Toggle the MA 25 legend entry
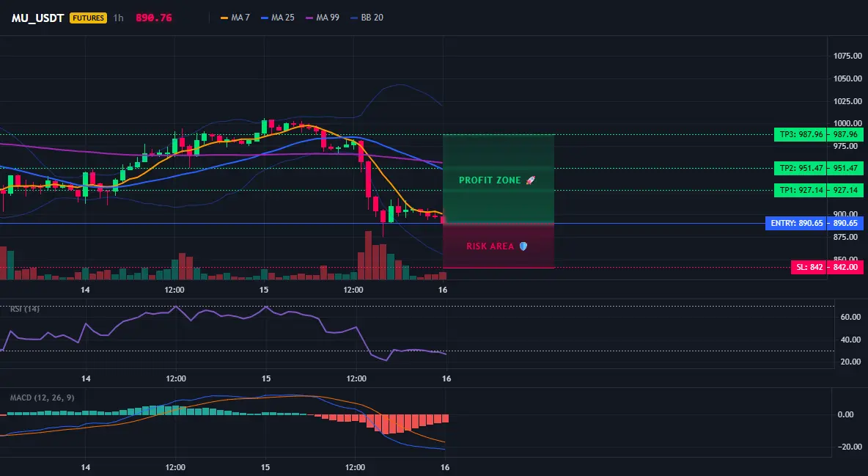This screenshot has height=476, width=868. pyautogui.click(x=277, y=18)
